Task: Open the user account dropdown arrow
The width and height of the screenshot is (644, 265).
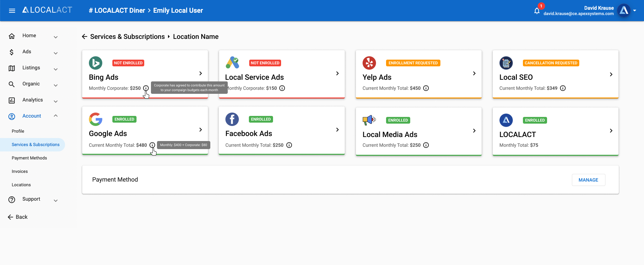Action: (x=635, y=11)
